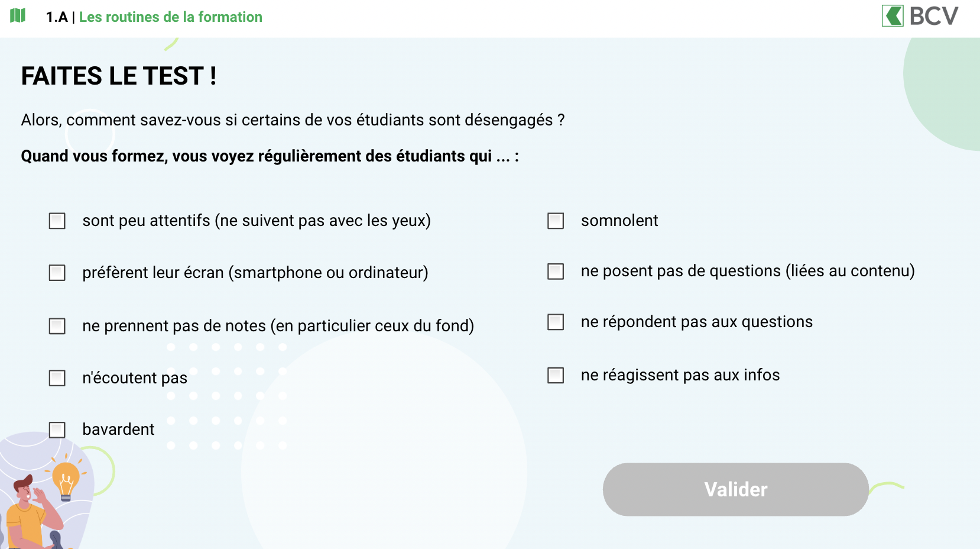Screen dimensions: 980x549
Task: Tick the 'somnolent' checkbox
Action: [556, 221]
